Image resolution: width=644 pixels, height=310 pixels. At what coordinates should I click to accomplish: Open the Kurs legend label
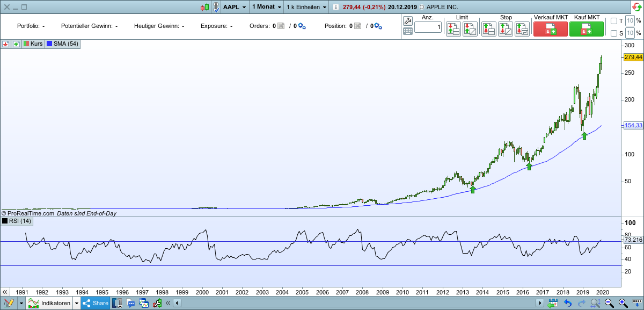33,44
